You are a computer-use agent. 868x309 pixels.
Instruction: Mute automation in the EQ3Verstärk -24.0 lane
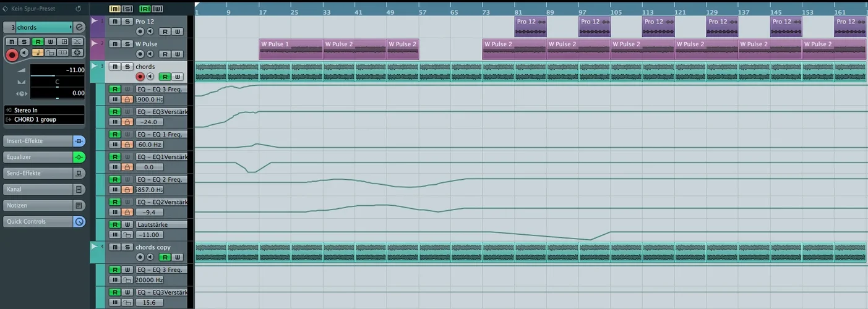click(x=114, y=122)
